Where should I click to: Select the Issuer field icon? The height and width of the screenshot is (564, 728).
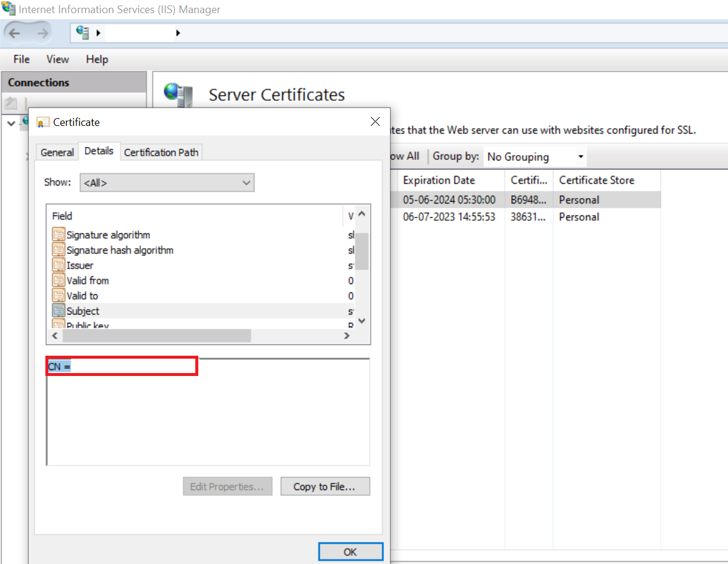pyautogui.click(x=58, y=265)
